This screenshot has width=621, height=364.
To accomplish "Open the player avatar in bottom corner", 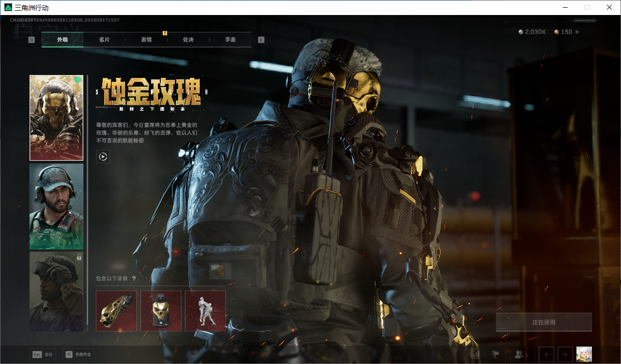I will 584,354.
